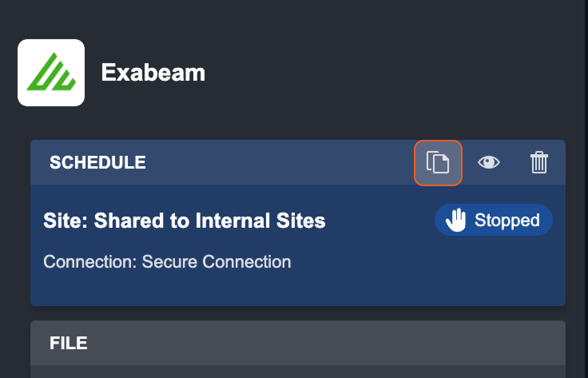Image resolution: width=588 pixels, height=378 pixels.
Task: Select the SCHEDULE section heading
Action: pyautogui.click(x=97, y=163)
